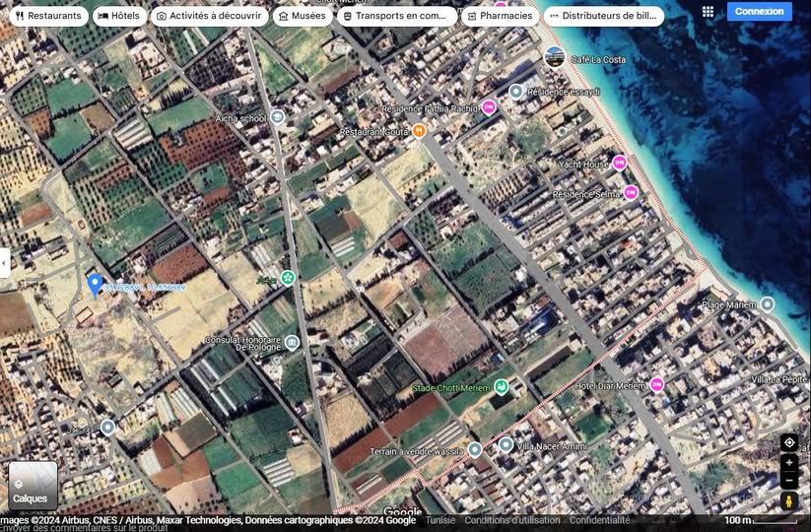Select the Pharmacies category chip
The width and height of the screenshot is (811, 532).
click(500, 16)
